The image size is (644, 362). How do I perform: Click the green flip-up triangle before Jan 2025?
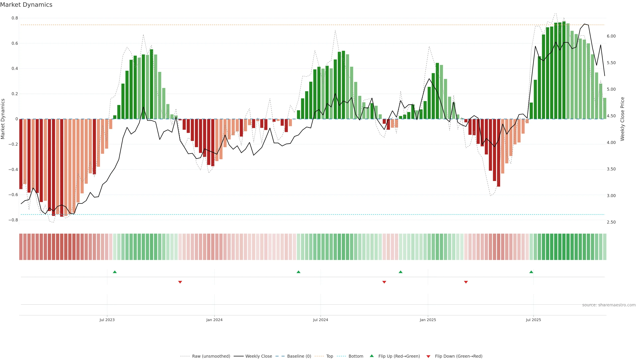[x=400, y=272]
